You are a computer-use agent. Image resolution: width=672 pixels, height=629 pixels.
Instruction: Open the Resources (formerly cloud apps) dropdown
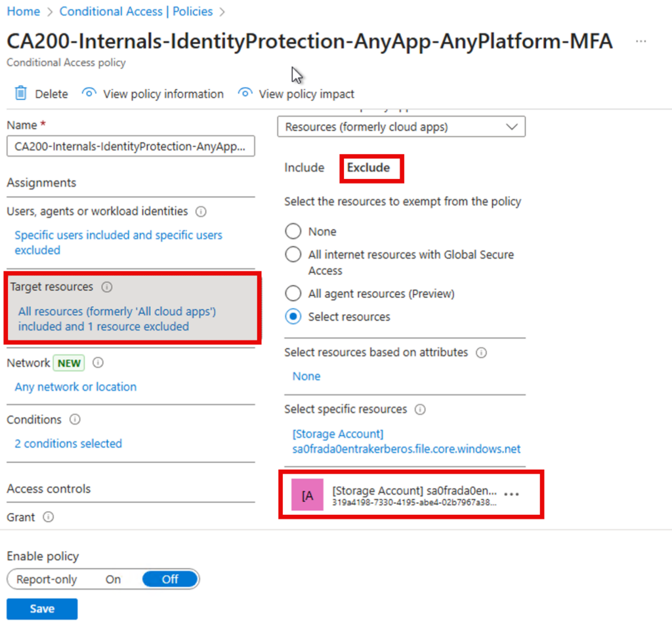pos(401,127)
